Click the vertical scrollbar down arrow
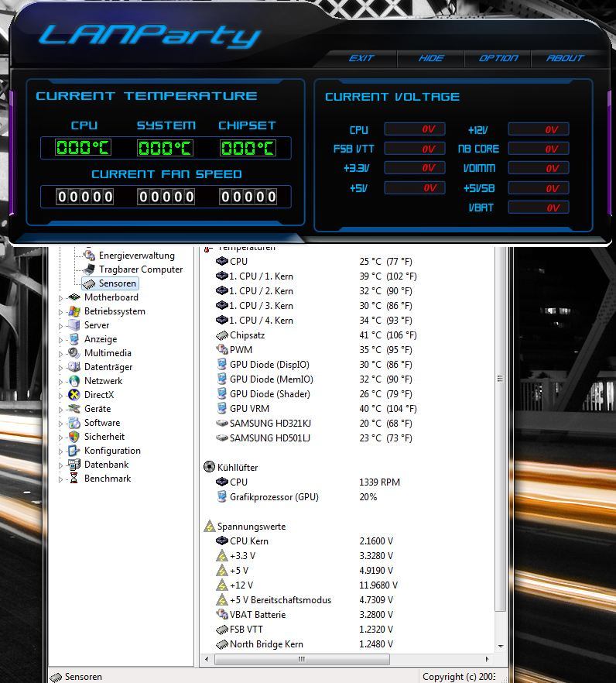This screenshot has width=616, height=683. [x=500, y=646]
